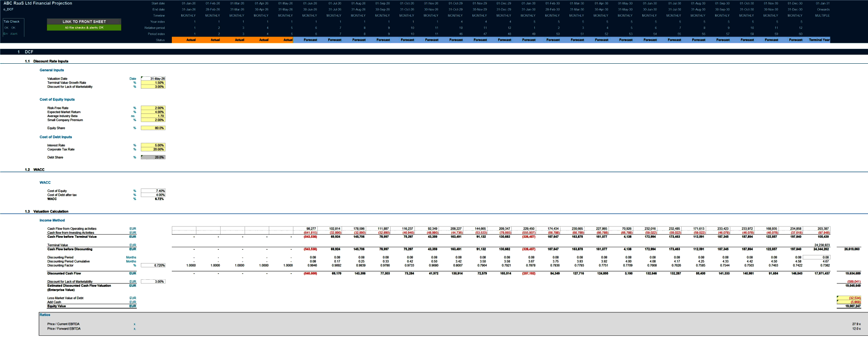Image resolution: width=868 pixels, height=339 pixels.
Task: Select the total cash flow 26,619,060 cell
Action: (852, 249)
